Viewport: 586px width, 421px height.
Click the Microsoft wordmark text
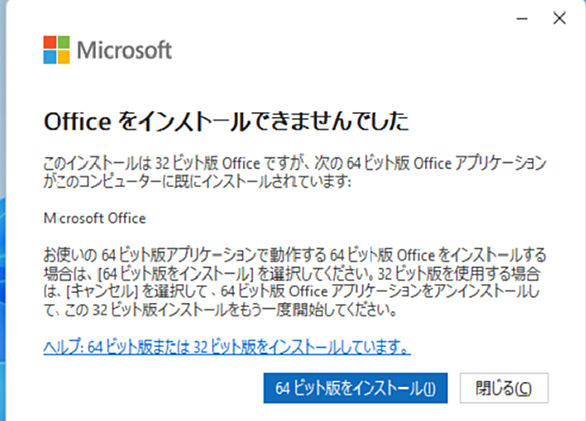click(x=124, y=50)
